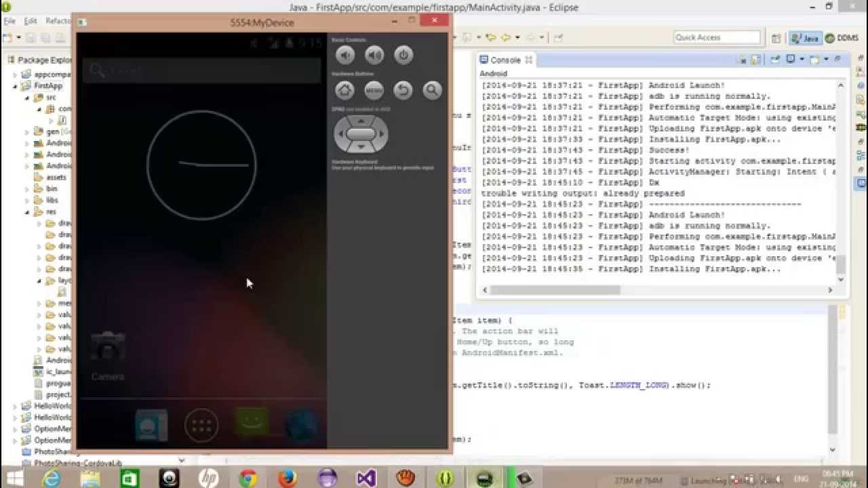Screen dimensions: 868x488
Task: Click the emulator volume up button
Action: tap(374, 56)
